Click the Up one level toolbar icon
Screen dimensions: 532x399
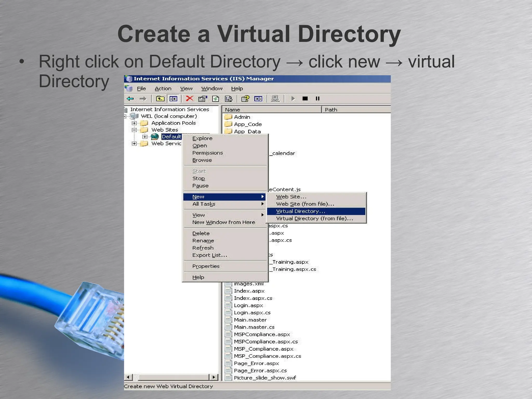(x=160, y=99)
